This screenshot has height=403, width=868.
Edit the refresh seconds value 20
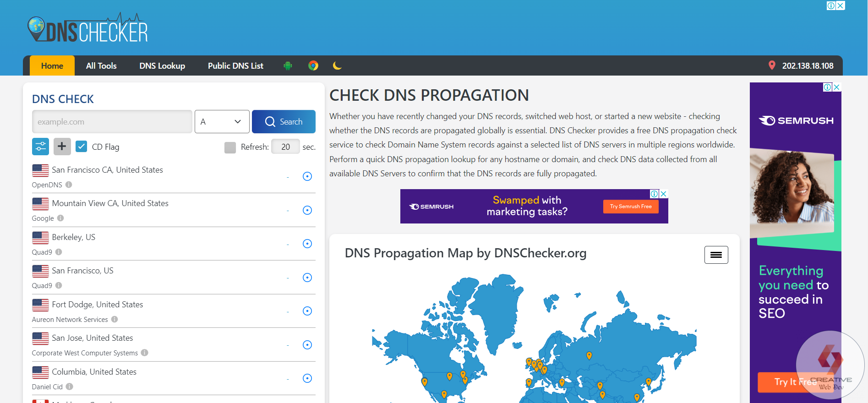point(285,147)
